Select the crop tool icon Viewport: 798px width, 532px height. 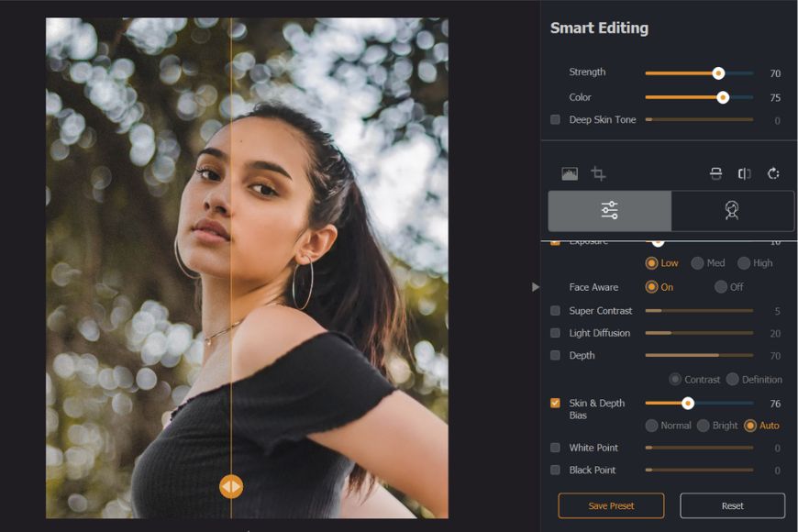coord(598,174)
